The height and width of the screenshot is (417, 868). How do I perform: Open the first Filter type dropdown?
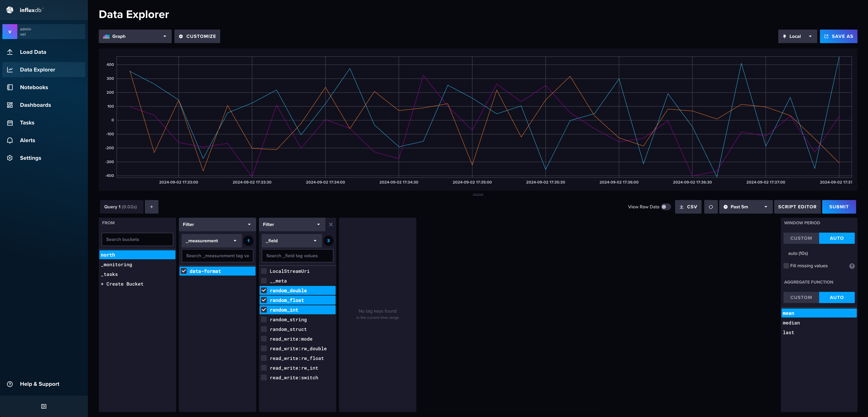coord(217,224)
